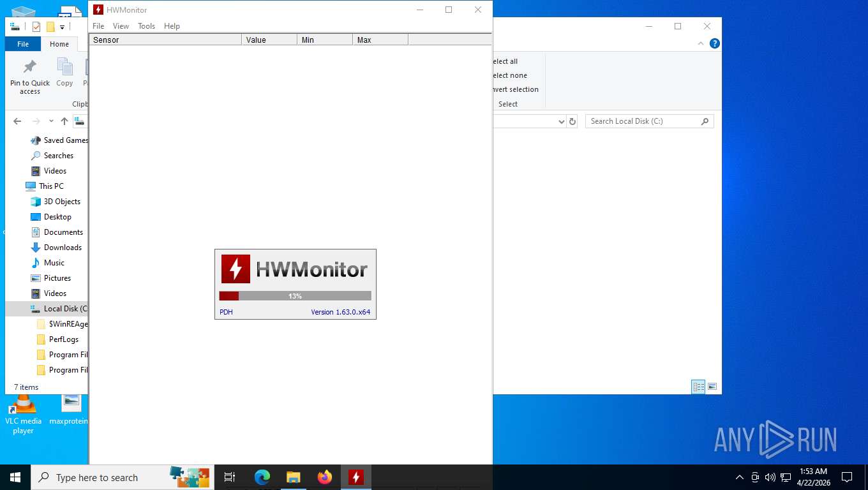
Task: Open the address bar history dropdown
Action: [562, 121]
